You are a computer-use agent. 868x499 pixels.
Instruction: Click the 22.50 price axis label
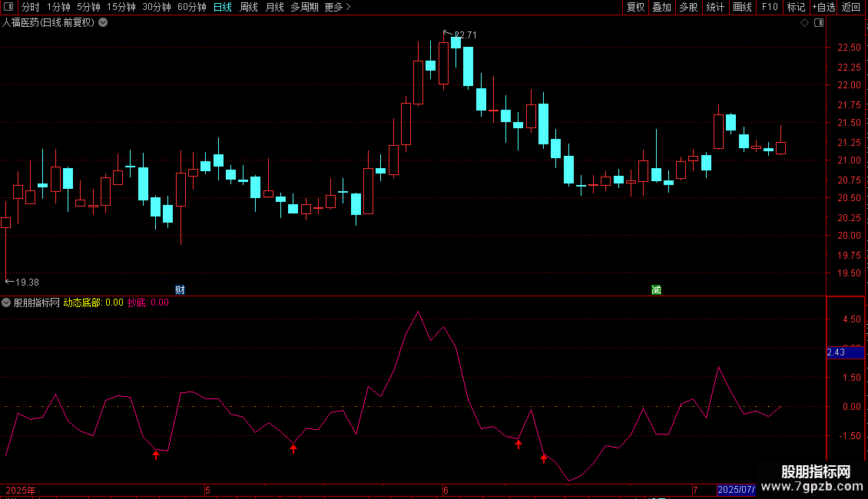(849, 48)
